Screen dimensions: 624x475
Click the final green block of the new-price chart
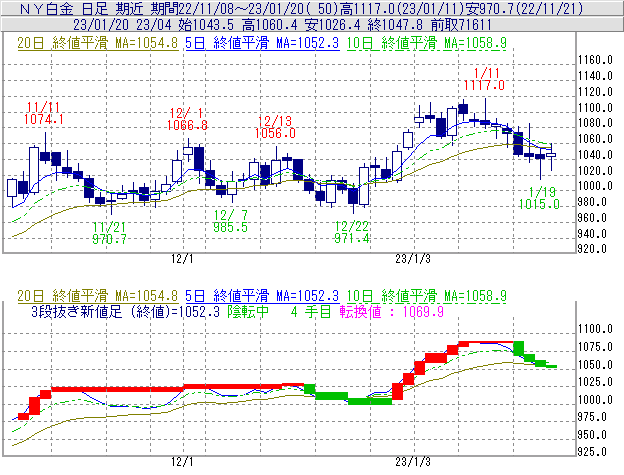(552, 366)
